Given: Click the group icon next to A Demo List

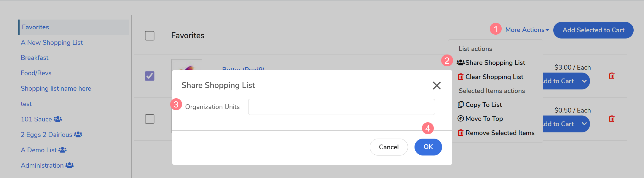Looking at the screenshot, I should click(63, 150).
